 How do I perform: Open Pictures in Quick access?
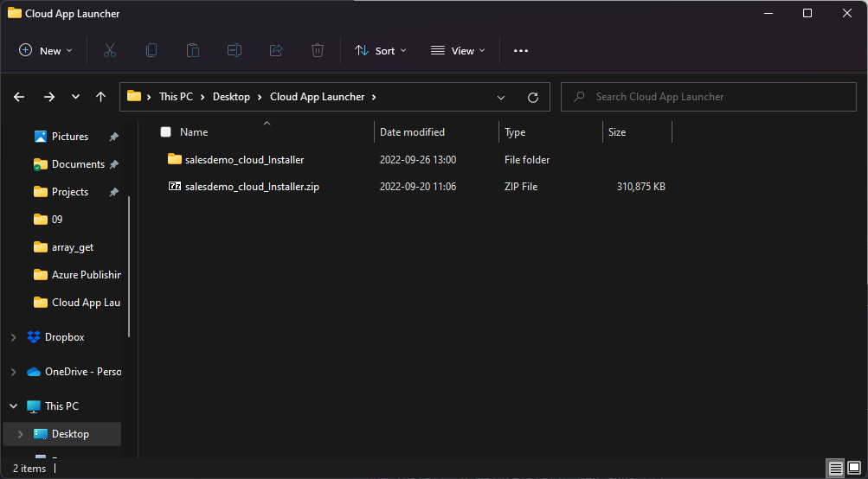coord(70,137)
